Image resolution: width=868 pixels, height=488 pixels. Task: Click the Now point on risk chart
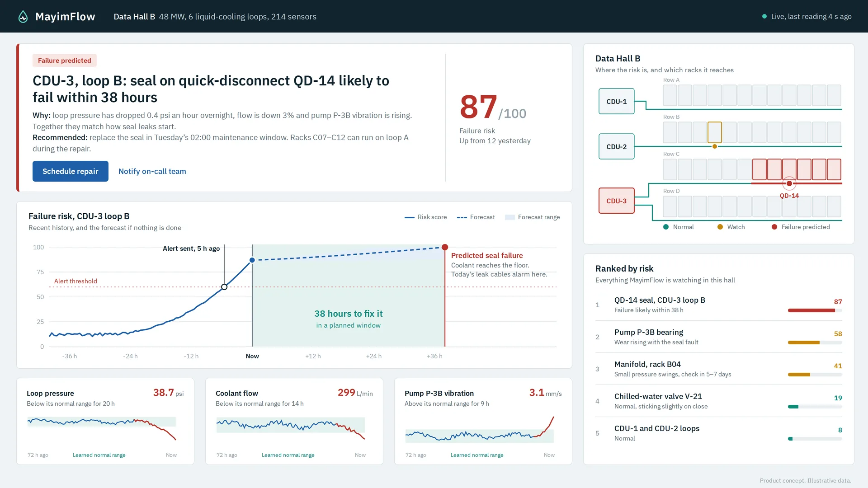252,260
